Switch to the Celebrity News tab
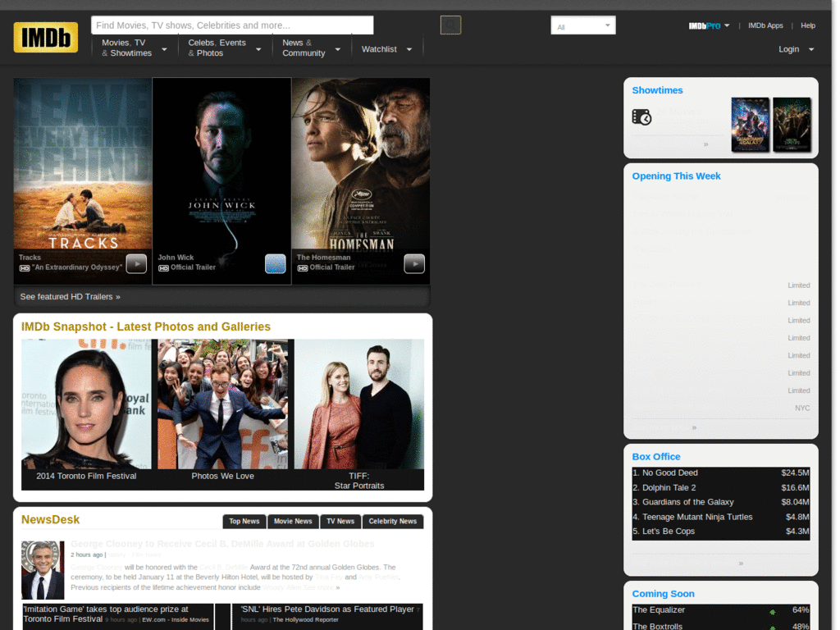 [x=393, y=521]
